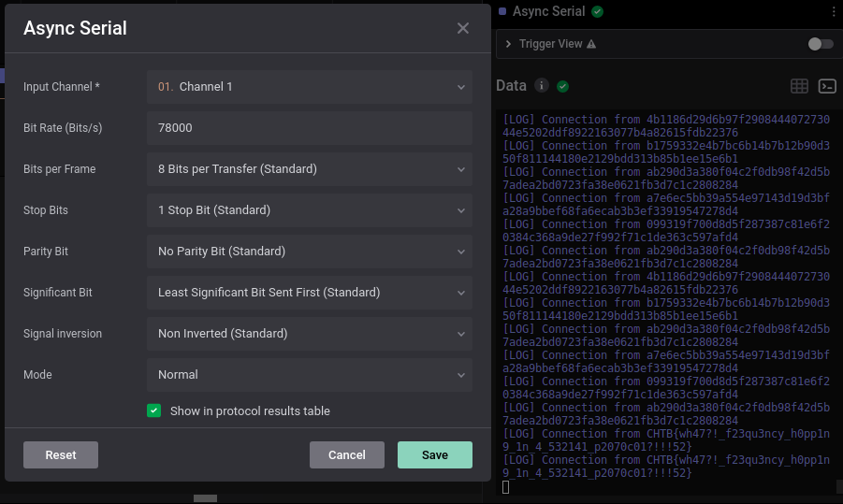Switch to terminal view icon
Screen dimensions: 843x504
pyautogui.click(x=827, y=86)
